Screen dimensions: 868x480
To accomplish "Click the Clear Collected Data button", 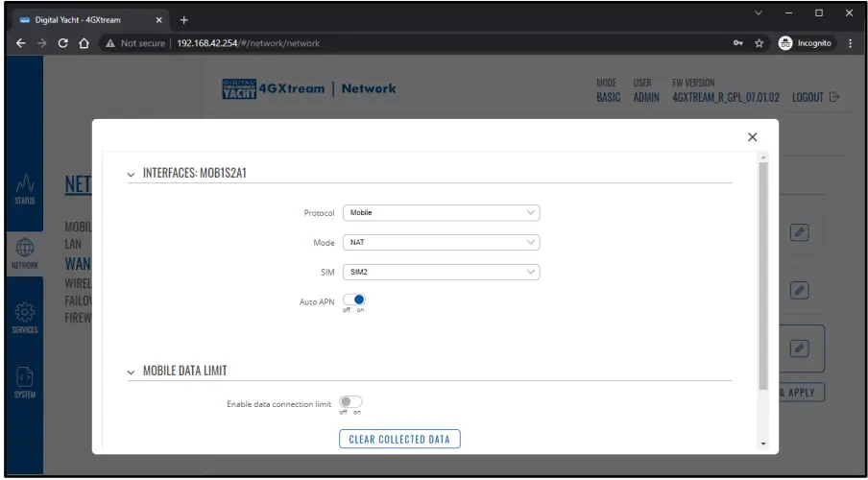I will point(399,440).
